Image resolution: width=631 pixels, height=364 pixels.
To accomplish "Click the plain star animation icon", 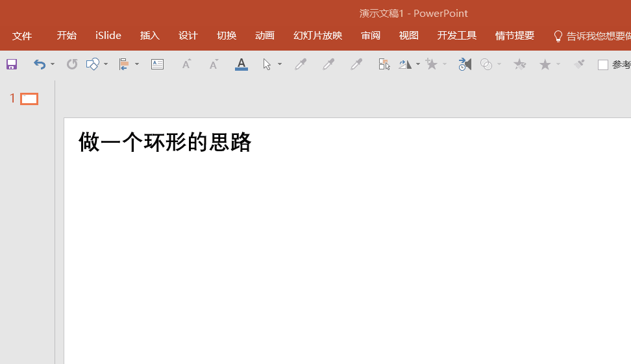I will click(x=545, y=64).
